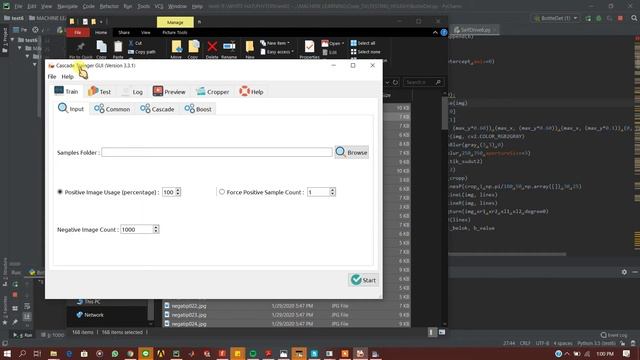The image size is (640, 360).
Task: Click the Manage contextual tab in Explorer
Action: (175, 22)
